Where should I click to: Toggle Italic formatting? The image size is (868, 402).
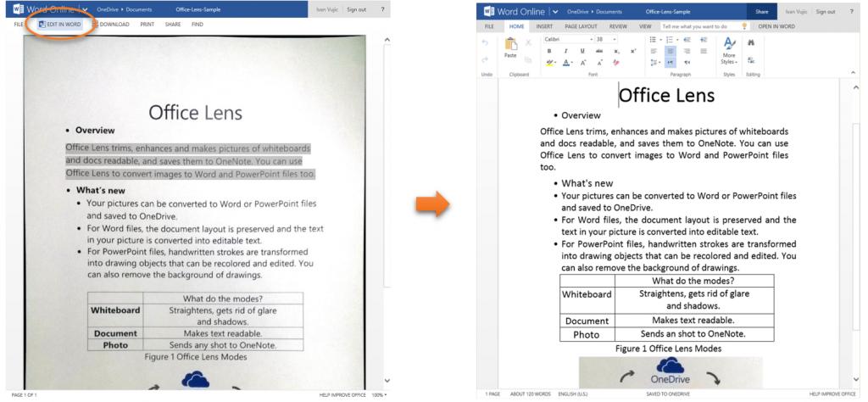(x=565, y=51)
